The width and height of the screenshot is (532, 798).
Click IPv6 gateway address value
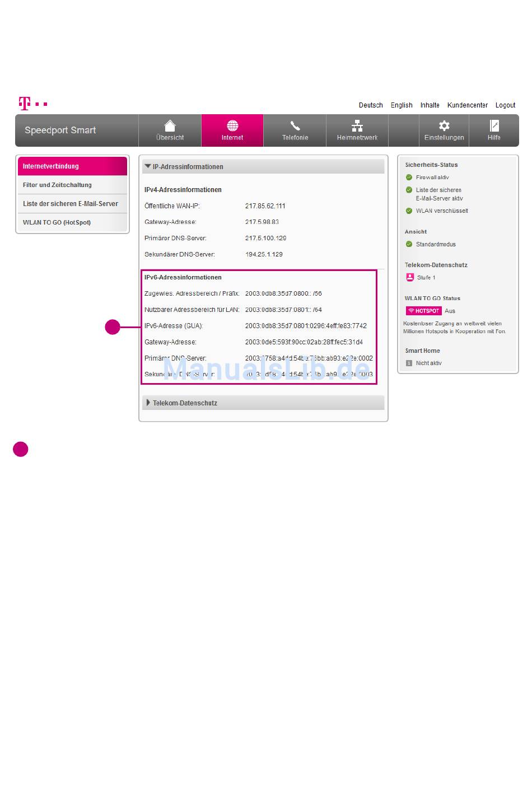(304, 342)
